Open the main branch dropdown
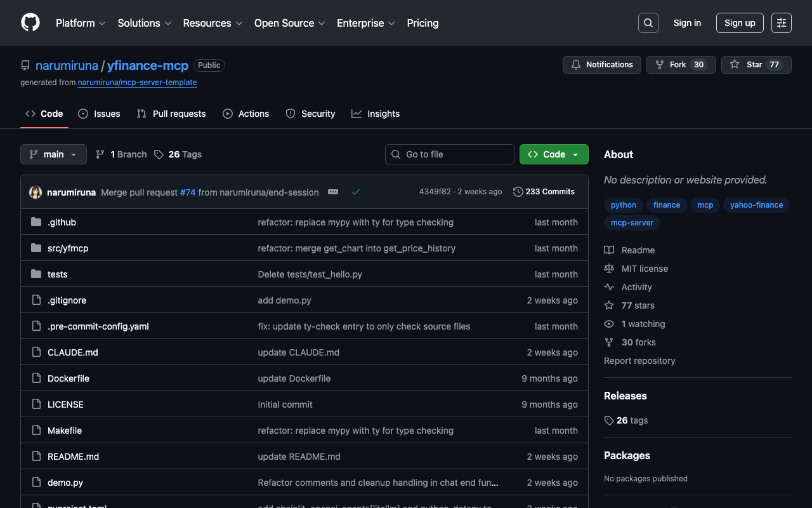 [x=53, y=154]
